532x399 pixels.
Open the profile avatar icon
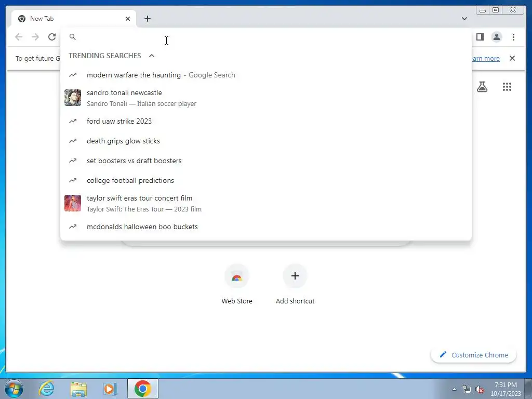coord(496,37)
